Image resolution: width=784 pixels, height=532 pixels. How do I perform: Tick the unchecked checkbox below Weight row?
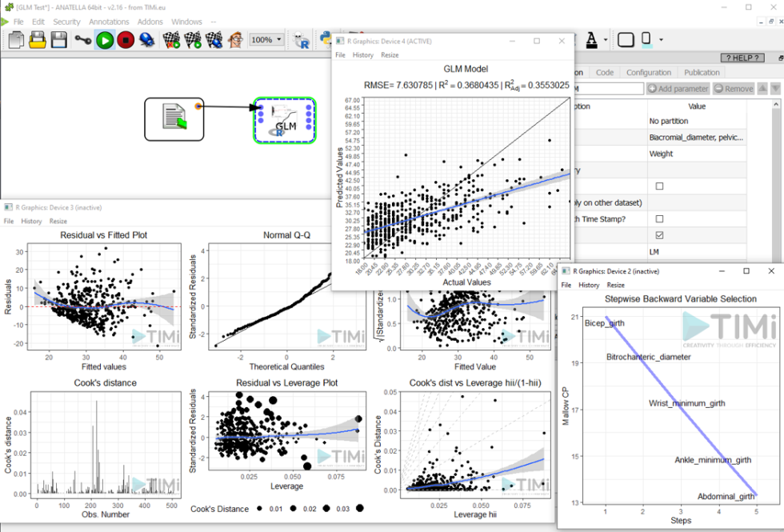coord(659,186)
